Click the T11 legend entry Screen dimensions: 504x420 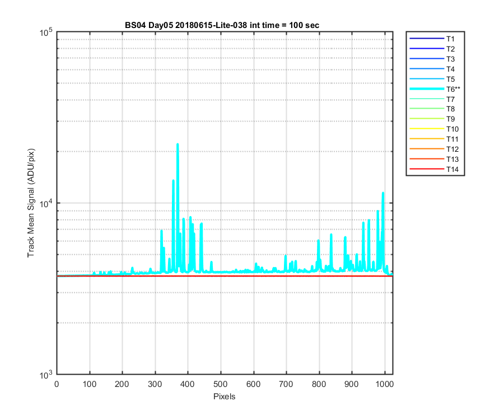[434, 139]
